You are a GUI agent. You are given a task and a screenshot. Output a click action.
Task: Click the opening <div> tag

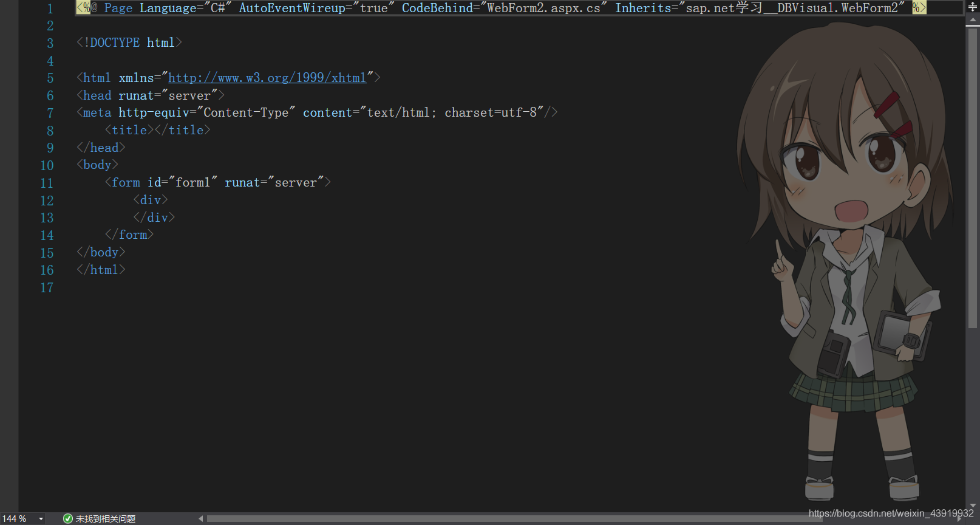[151, 200]
